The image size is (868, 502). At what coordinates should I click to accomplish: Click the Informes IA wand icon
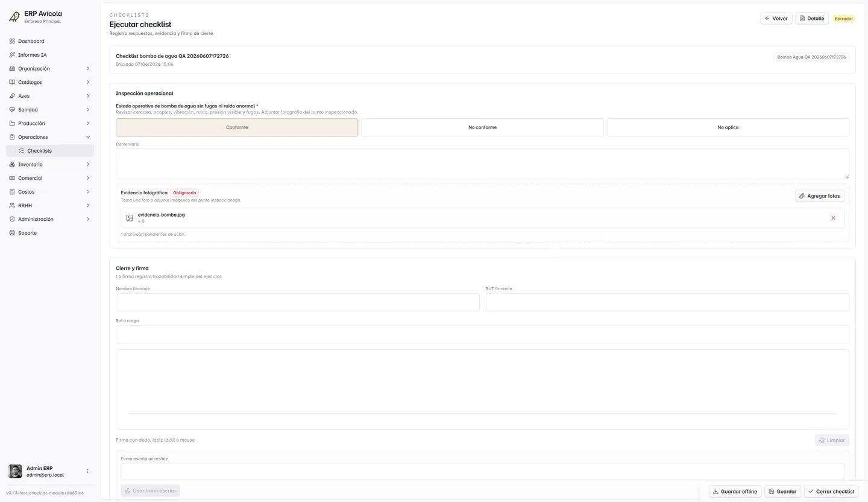[x=12, y=55]
